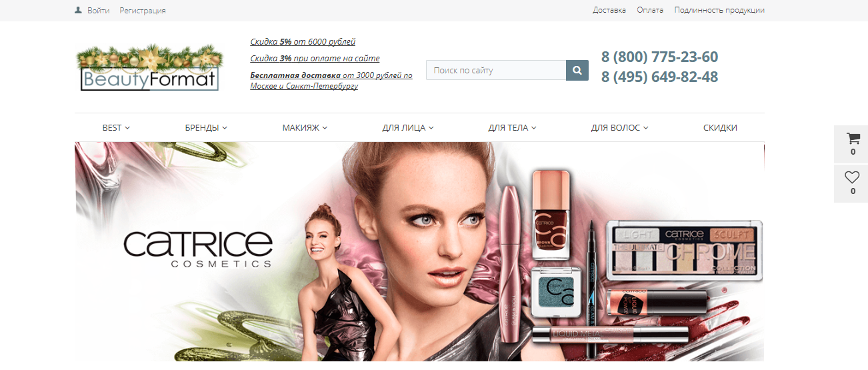This screenshot has height=370, width=868.
Task: Expand the ДЛЯ ВОЛОС chevron arrow
Action: point(645,128)
